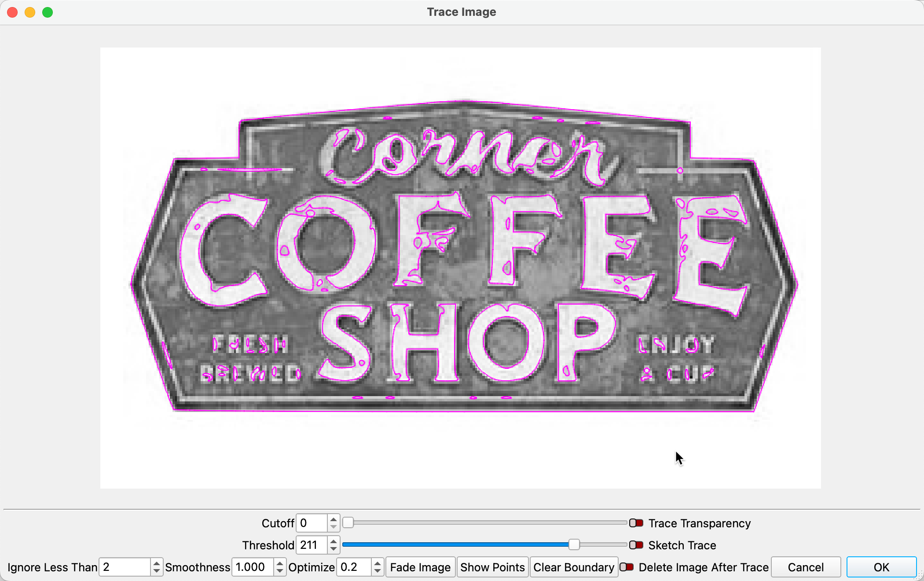
Task: Toggle the Trace Transparency switch
Action: (636, 523)
